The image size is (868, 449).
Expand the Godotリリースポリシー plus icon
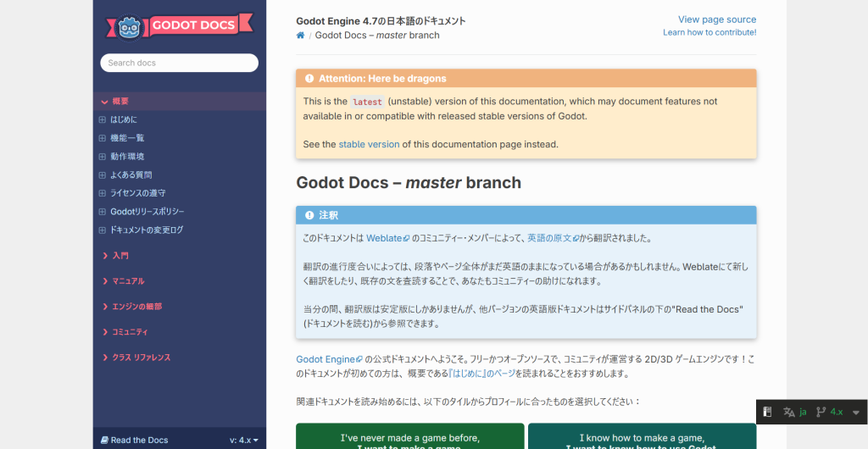pos(102,212)
